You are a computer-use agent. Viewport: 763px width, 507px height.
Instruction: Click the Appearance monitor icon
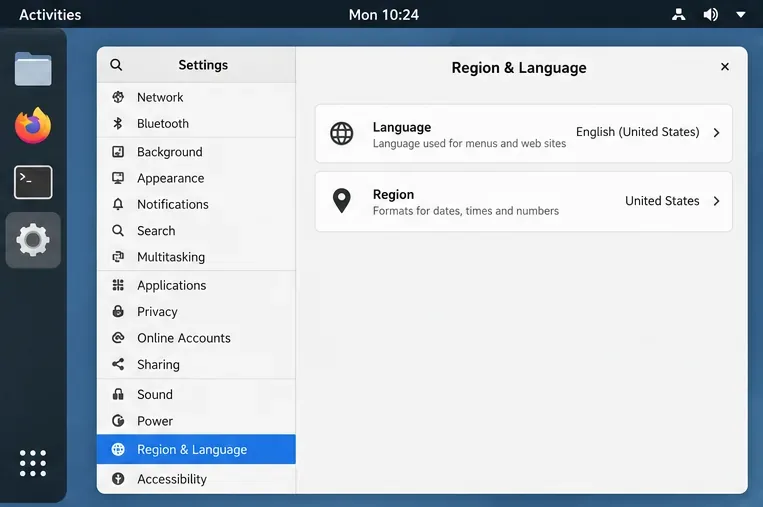(118, 178)
